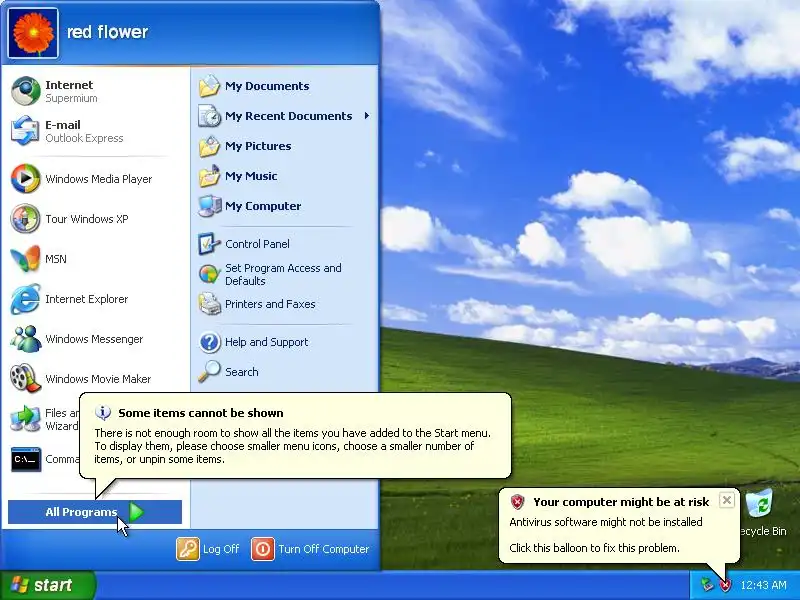Click Safely Remove Hardware tray icon
Screen dimensions: 800x600
pyautogui.click(x=707, y=585)
